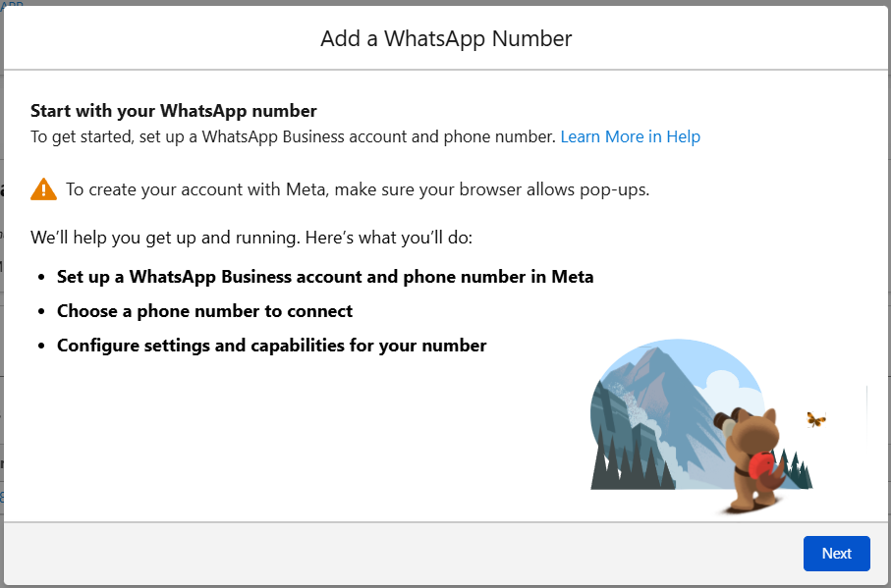This screenshot has height=588, width=891.
Task: Click the Choose a phone number to connect bullet
Action: click(x=204, y=311)
